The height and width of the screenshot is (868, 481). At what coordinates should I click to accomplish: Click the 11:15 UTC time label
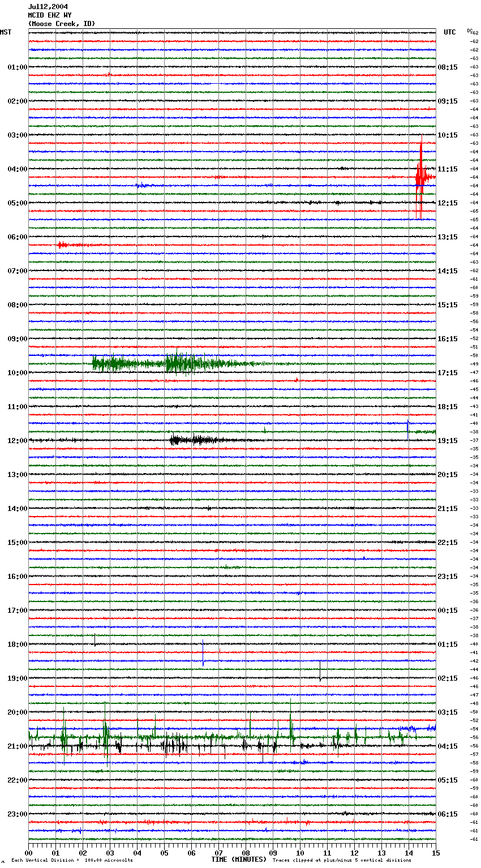click(x=448, y=169)
